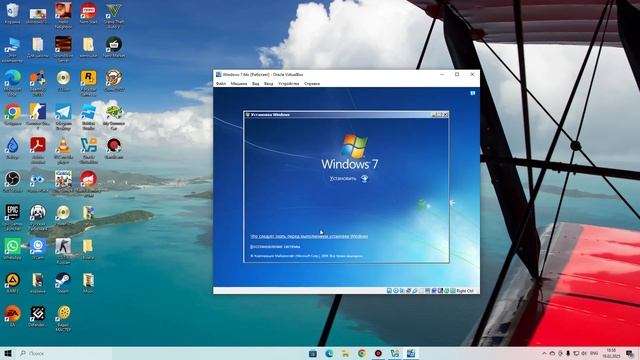This screenshot has width=640, height=360.
Task: Launch WhatsApp from the desktop
Action: click(x=12, y=249)
